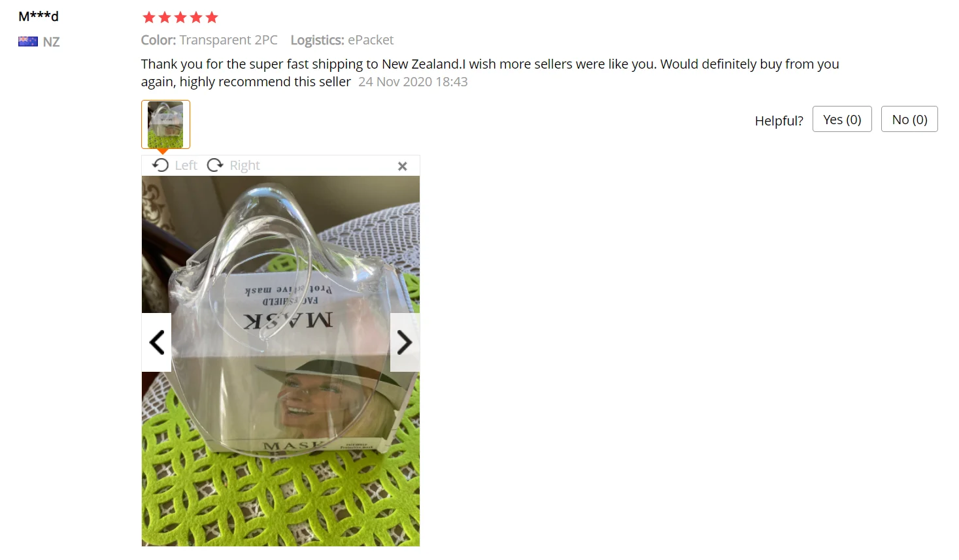The height and width of the screenshot is (560, 959).
Task: Click the "Helpful?" label
Action: (779, 121)
